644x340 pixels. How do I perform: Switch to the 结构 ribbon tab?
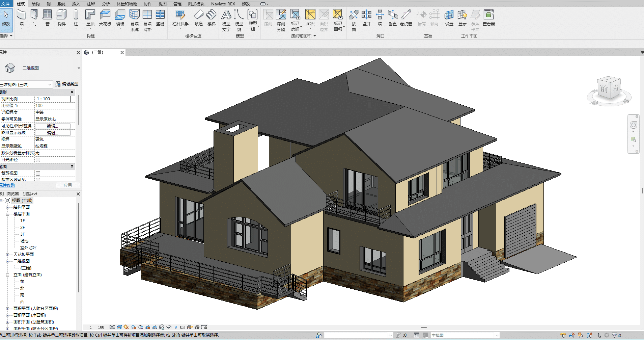click(35, 4)
